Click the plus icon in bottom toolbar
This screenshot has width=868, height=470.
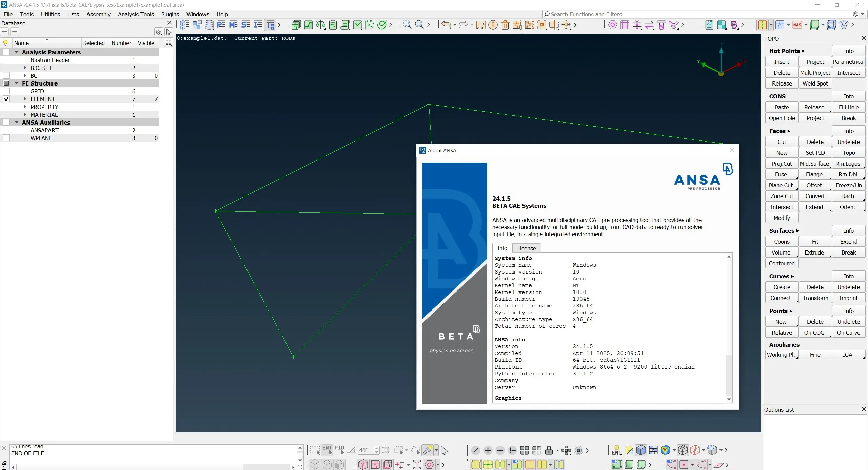tap(488, 450)
